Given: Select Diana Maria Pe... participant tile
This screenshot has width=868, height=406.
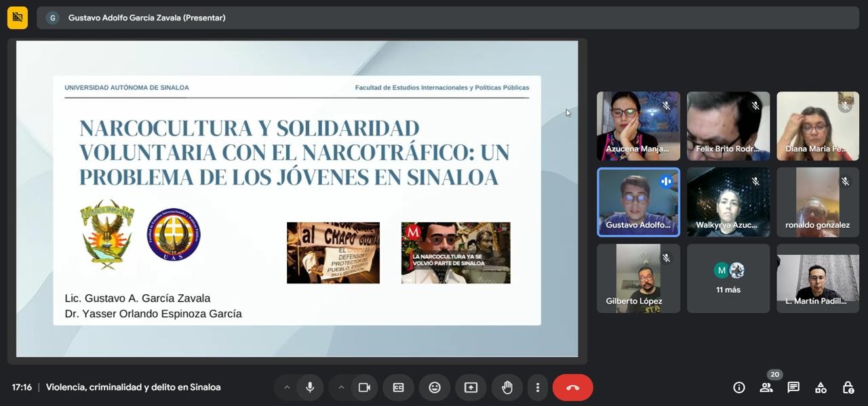Looking at the screenshot, I should (x=818, y=126).
